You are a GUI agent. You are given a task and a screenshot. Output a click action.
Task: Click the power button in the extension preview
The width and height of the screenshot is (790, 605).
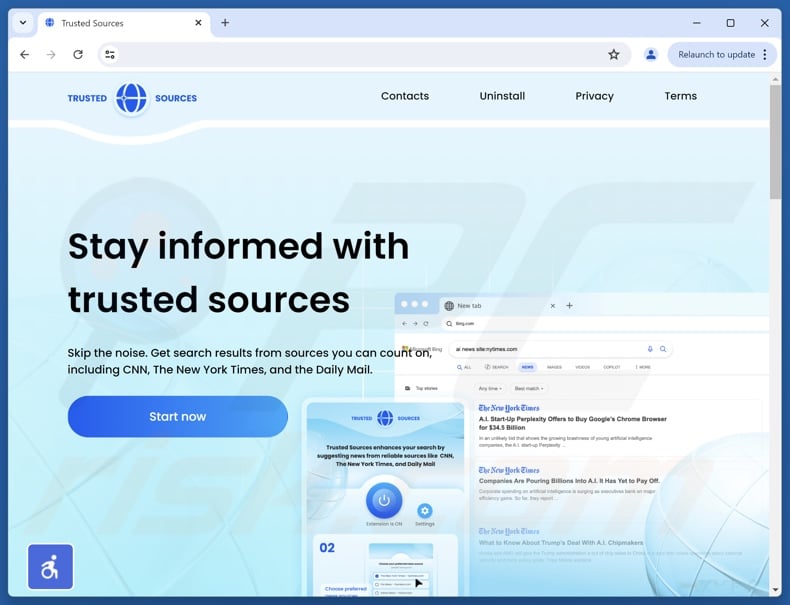pyautogui.click(x=384, y=501)
